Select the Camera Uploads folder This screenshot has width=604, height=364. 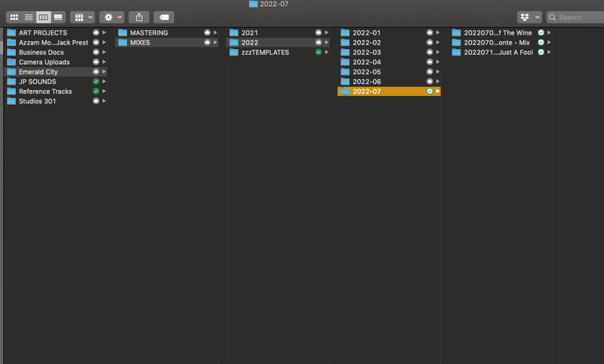[55, 62]
